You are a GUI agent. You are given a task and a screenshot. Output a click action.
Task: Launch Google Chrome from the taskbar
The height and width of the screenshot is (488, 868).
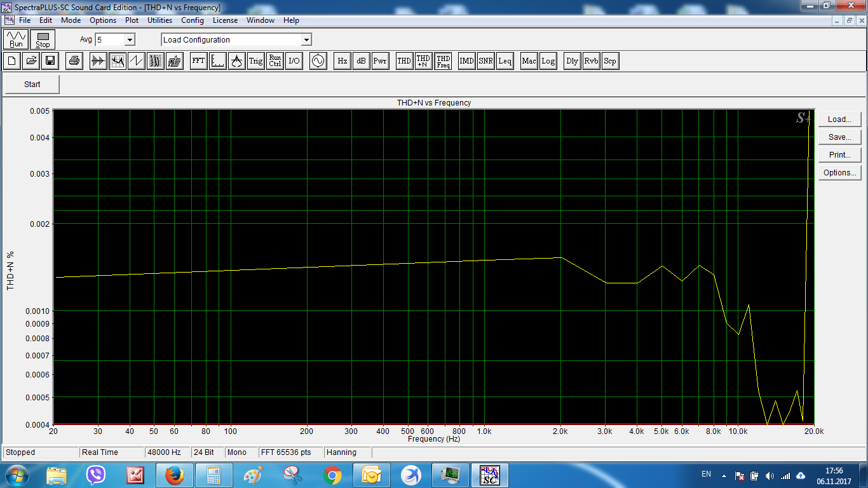(332, 475)
